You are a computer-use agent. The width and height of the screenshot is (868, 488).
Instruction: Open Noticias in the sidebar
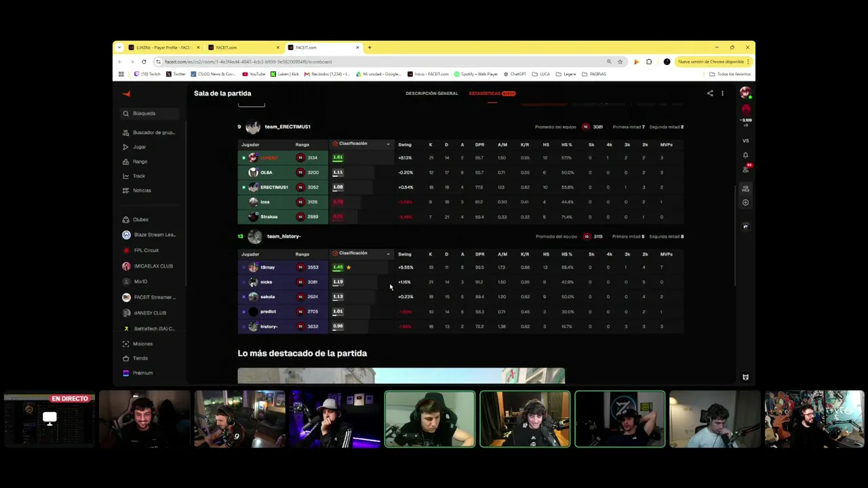coord(136,190)
